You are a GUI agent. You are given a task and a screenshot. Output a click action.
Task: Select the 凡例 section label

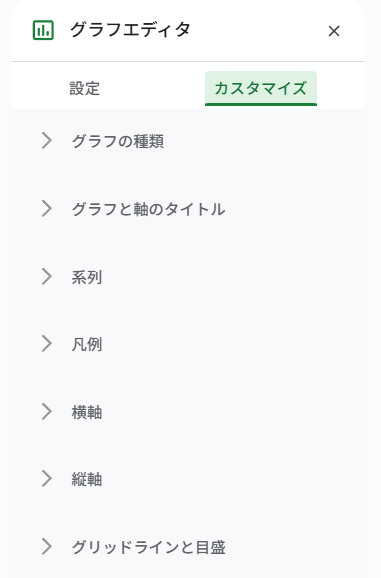click(x=87, y=344)
